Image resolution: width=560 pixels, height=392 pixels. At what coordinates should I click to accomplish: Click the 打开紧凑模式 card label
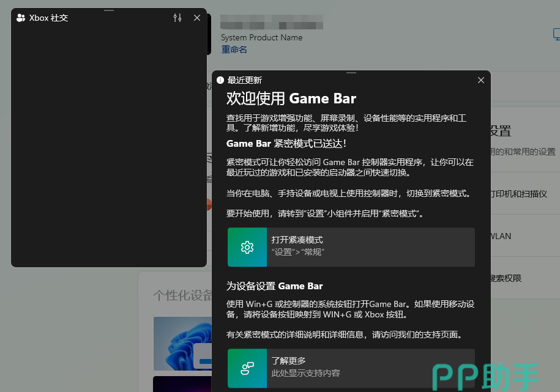[297, 240]
